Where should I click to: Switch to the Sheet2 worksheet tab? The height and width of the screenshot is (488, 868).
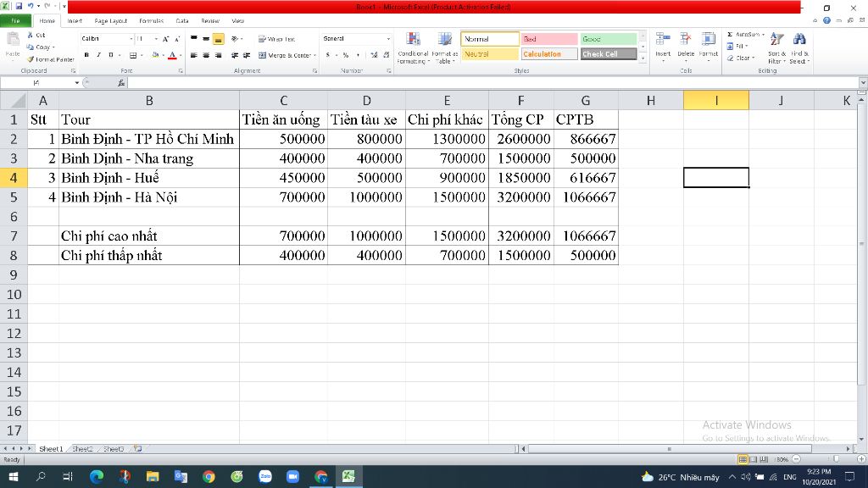(82, 449)
